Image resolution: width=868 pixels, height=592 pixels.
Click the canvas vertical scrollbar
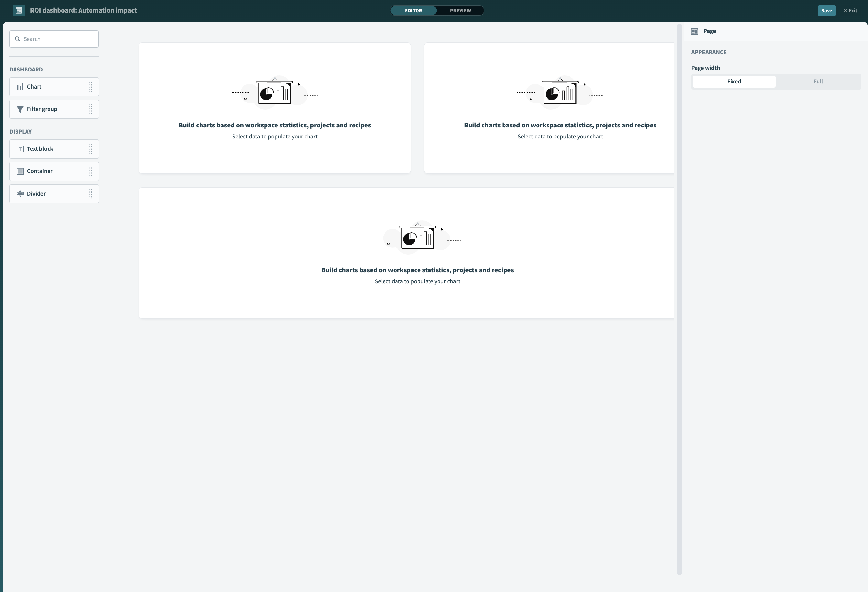pos(679,299)
